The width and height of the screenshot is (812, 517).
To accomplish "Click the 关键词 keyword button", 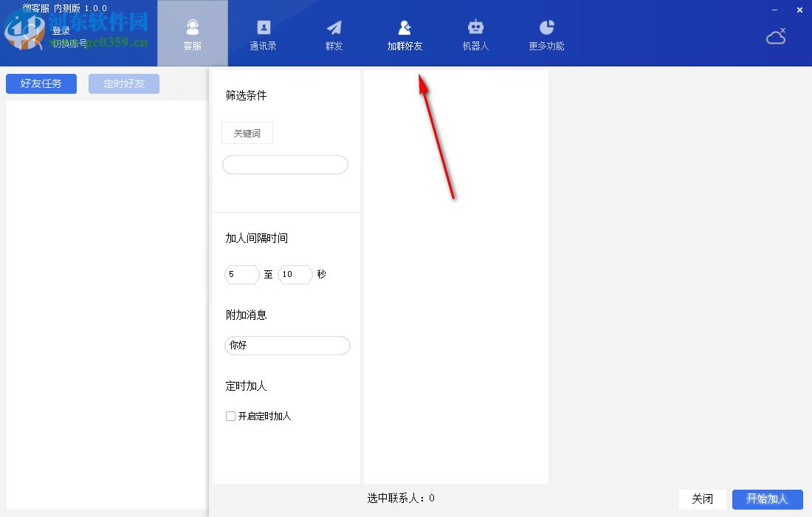I will [247, 133].
